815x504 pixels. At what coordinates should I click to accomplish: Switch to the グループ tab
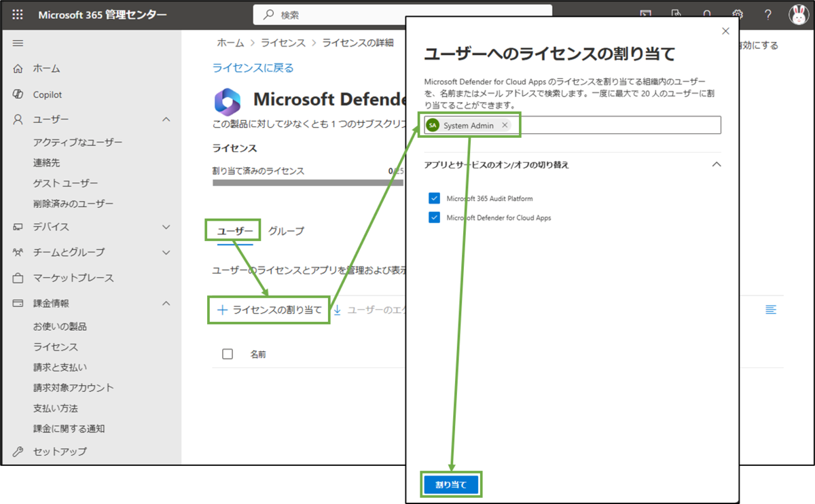coord(286,231)
